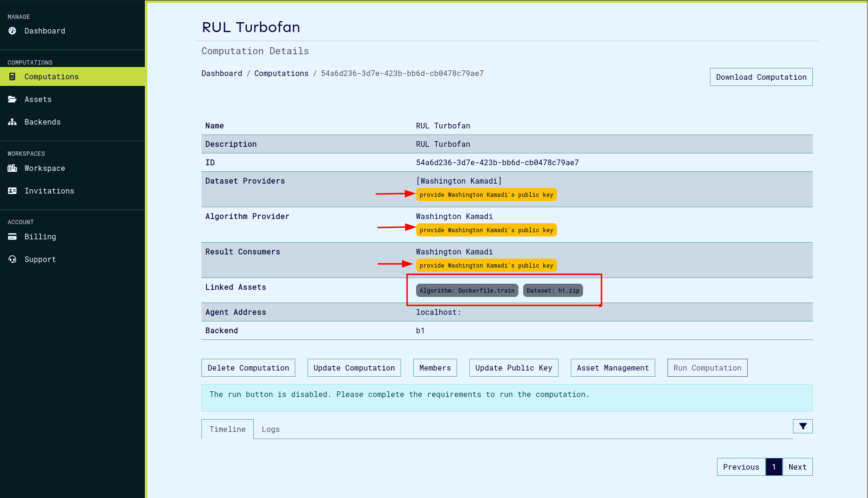Click the Delete Computation button
Viewport: 868px width, 498px height.
(x=248, y=368)
